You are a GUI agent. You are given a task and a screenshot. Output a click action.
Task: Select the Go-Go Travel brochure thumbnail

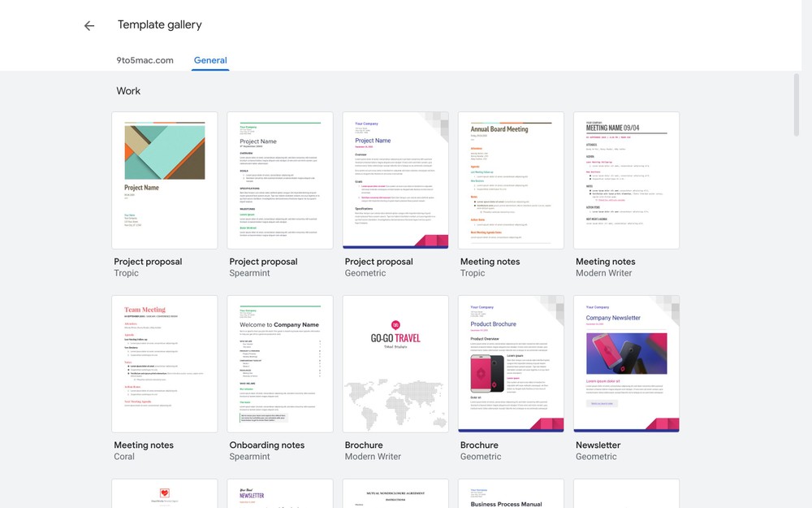pyautogui.click(x=395, y=364)
